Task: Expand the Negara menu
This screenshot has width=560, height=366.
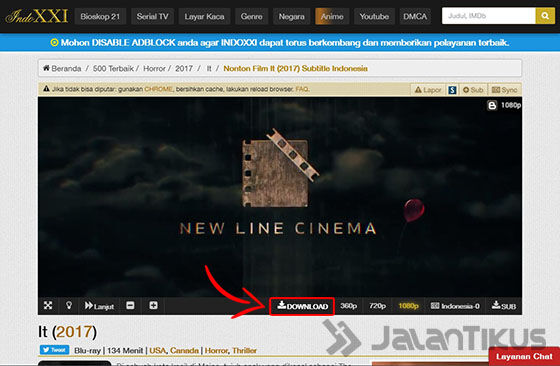Action: (x=291, y=16)
